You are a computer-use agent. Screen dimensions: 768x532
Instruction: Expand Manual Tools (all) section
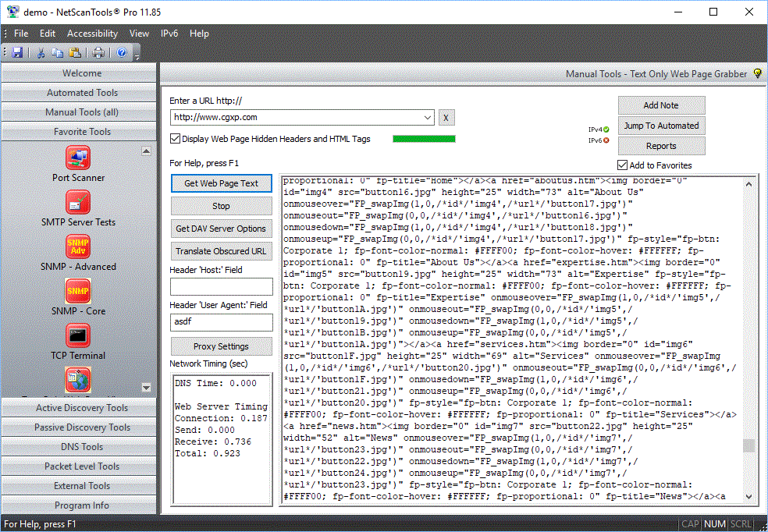coord(79,112)
